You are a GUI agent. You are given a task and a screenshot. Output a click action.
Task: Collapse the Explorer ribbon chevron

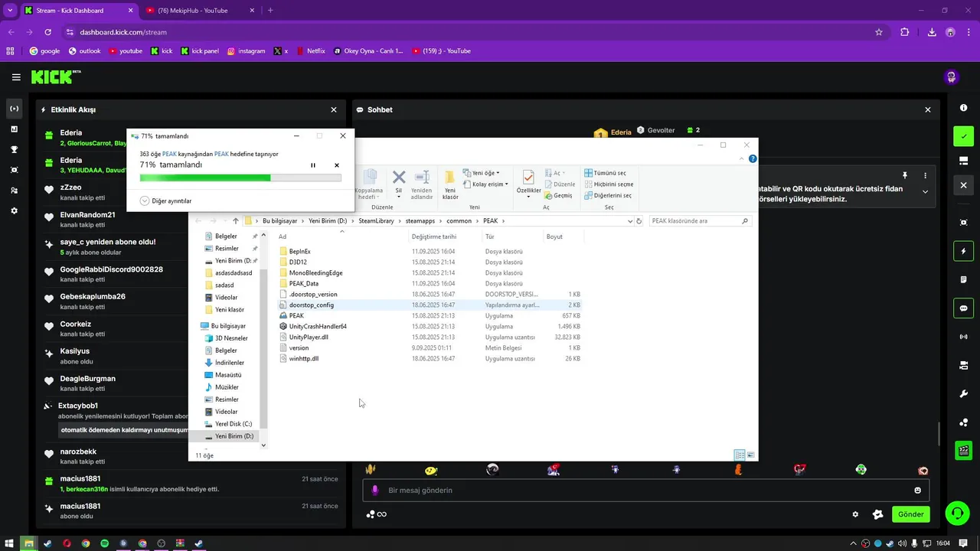(743, 159)
